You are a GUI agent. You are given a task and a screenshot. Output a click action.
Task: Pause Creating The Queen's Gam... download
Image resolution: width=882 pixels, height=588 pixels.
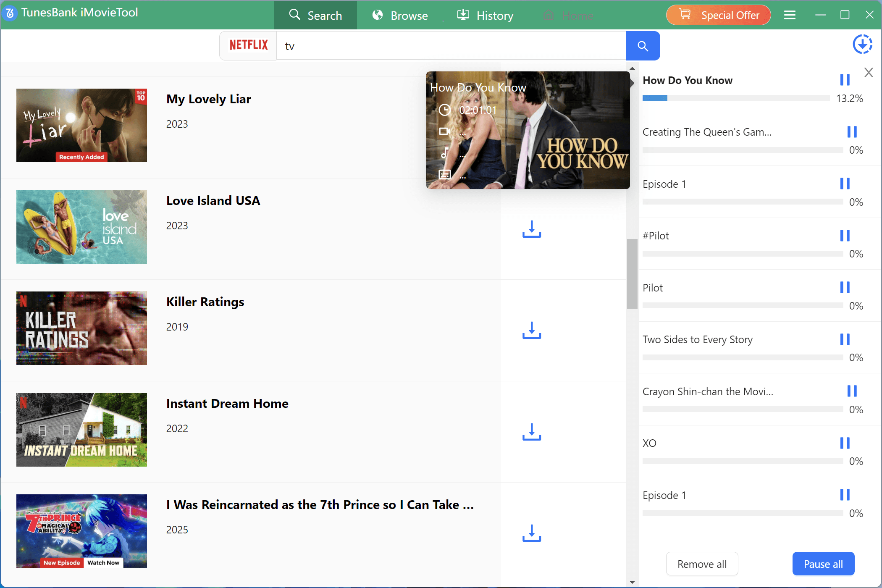pyautogui.click(x=852, y=131)
